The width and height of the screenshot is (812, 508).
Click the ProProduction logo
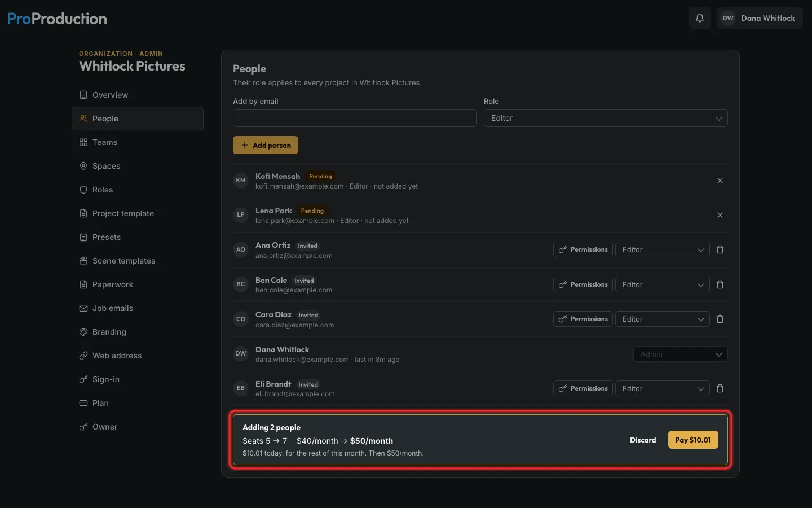[x=57, y=19]
